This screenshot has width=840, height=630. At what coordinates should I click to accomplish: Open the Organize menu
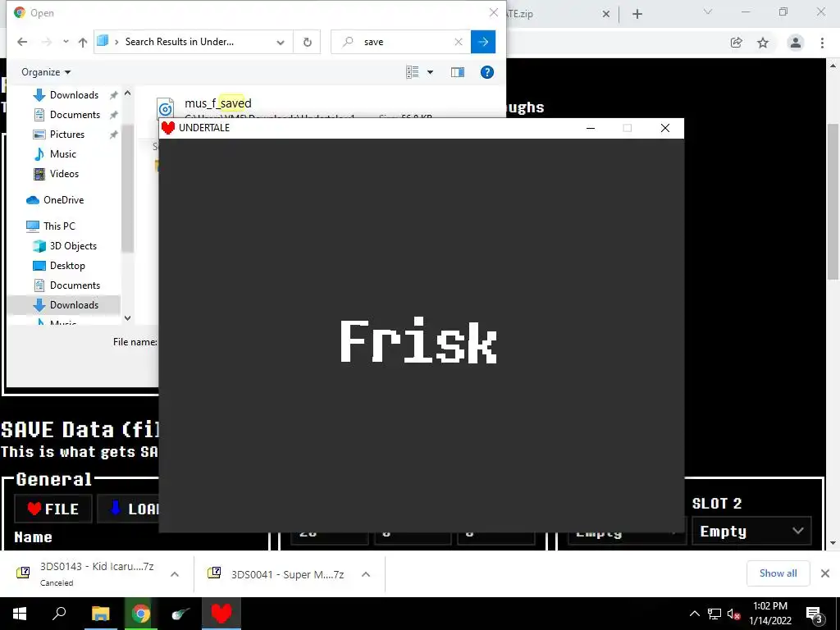click(x=46, y=72)
